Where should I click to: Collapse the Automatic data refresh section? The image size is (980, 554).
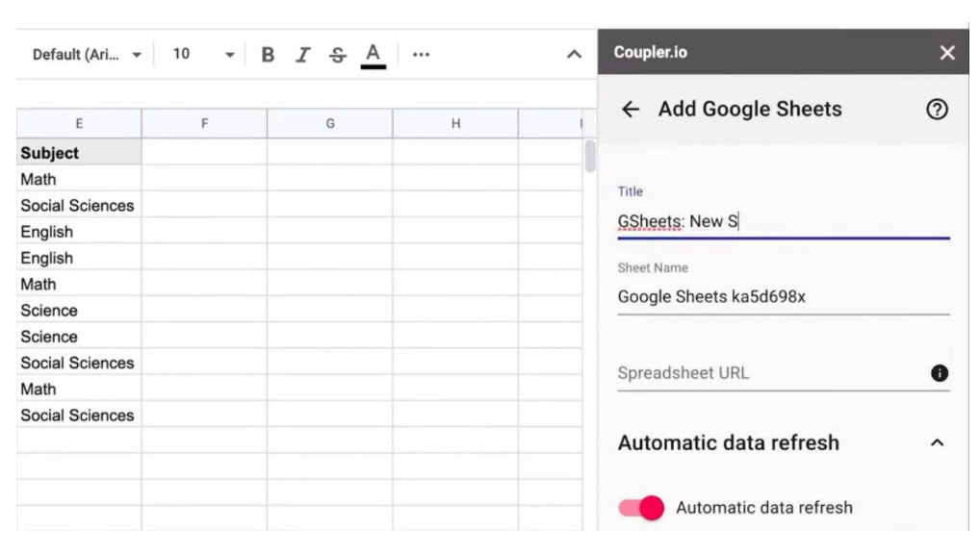point(937,442)
